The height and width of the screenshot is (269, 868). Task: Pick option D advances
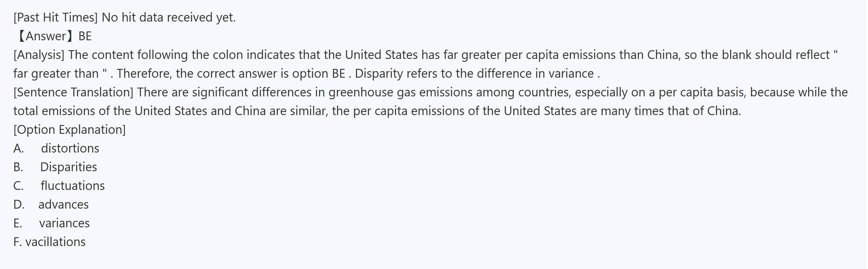click(x=63, y=205)
